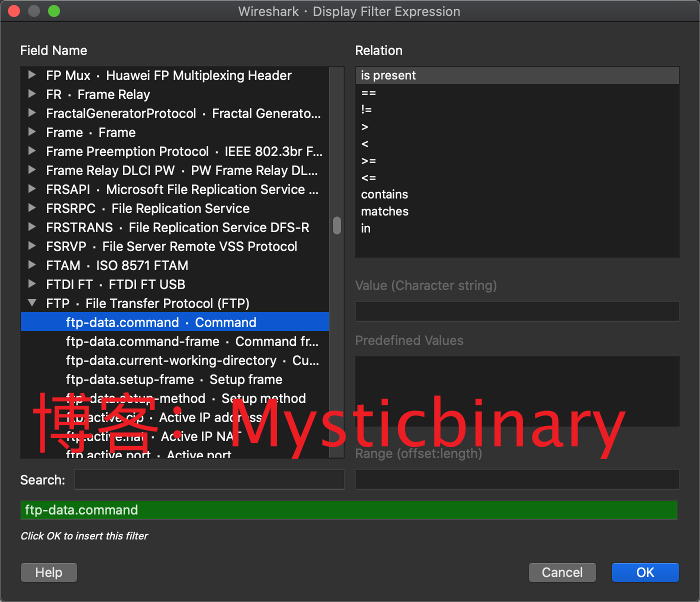Expand the FTAM ISO 8571 entry
Viewport: 700px width, 602px height.
click(x=32, y=265)
